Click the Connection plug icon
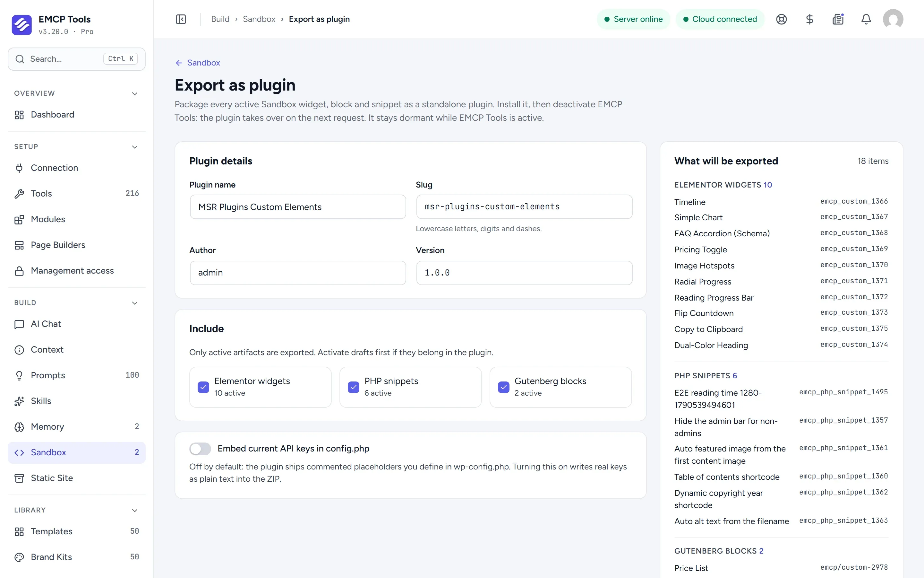Viewport: 924px width, 578px height. [19, 168]
